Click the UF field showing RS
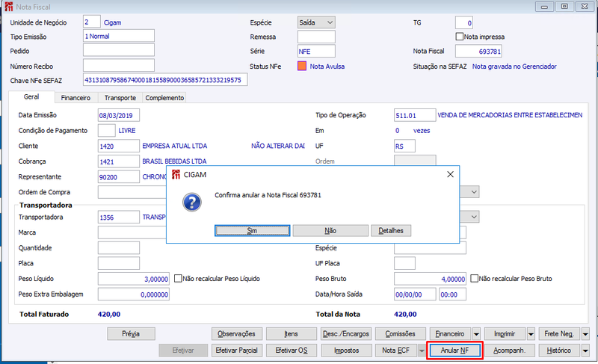 (x=404, y=146)
